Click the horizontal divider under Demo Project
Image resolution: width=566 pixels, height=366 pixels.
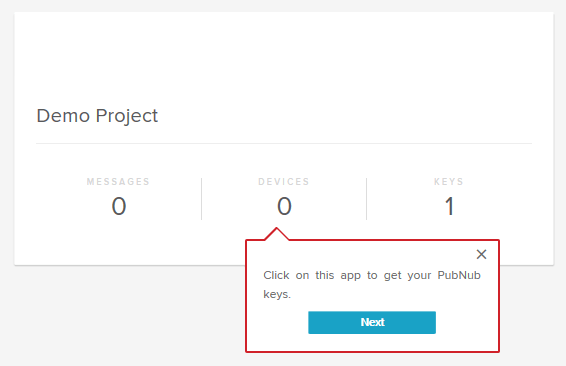pyautogui.click(x=284, y=143)
